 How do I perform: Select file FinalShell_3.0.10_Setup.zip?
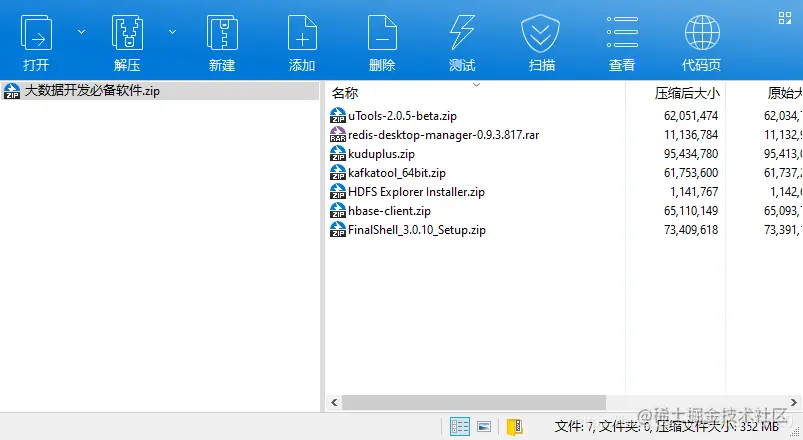416,229
